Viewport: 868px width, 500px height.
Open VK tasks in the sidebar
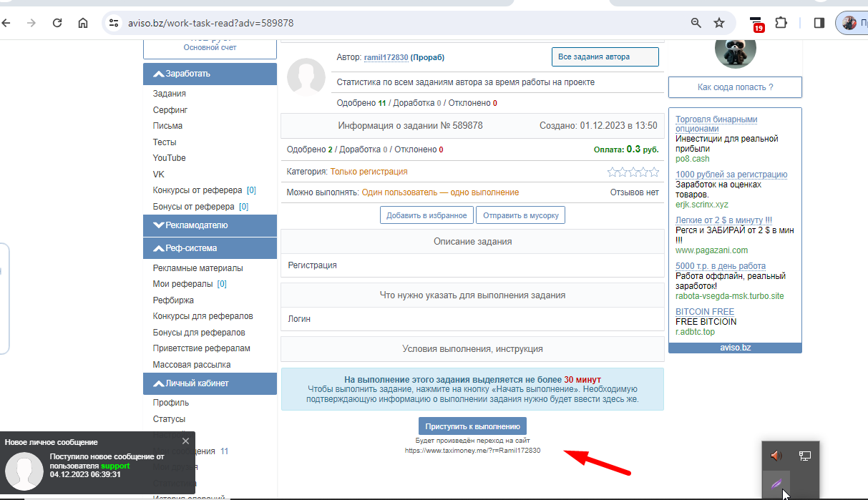158,175
